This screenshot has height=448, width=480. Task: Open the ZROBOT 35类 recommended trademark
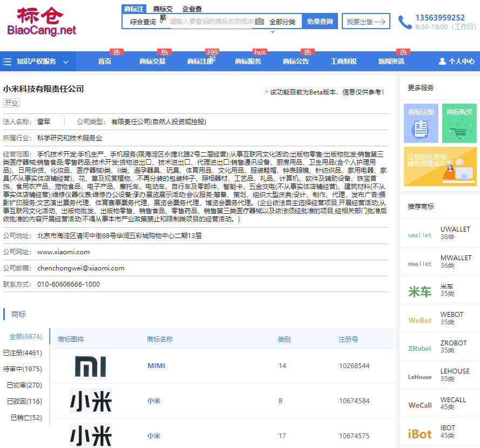pyautogui.click(x=454, y=347)
